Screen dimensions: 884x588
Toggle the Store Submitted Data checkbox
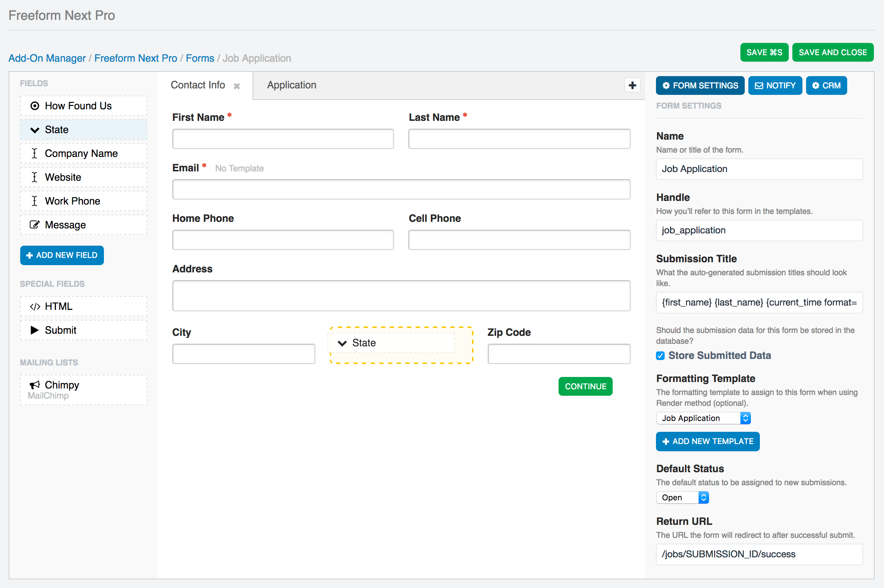[661, 355]
